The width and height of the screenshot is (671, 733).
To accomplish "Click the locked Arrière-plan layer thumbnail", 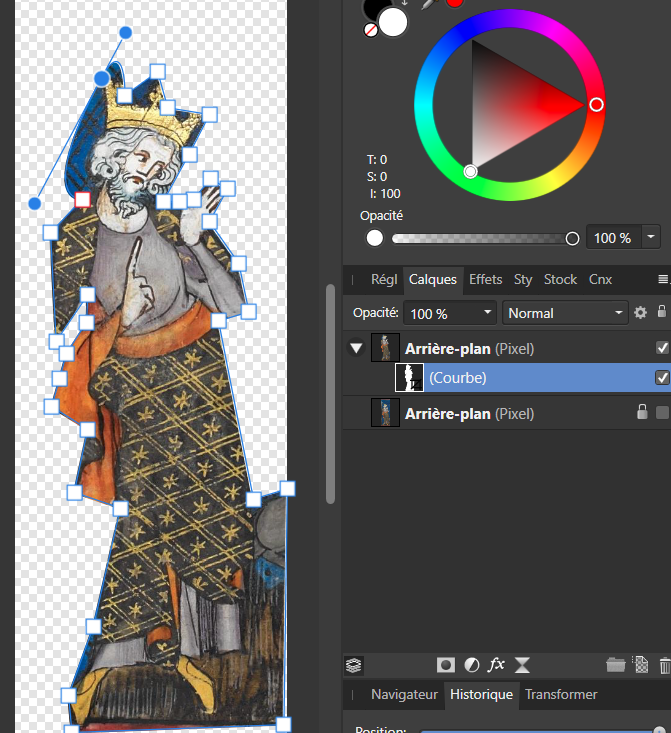I will pos(385,412).
